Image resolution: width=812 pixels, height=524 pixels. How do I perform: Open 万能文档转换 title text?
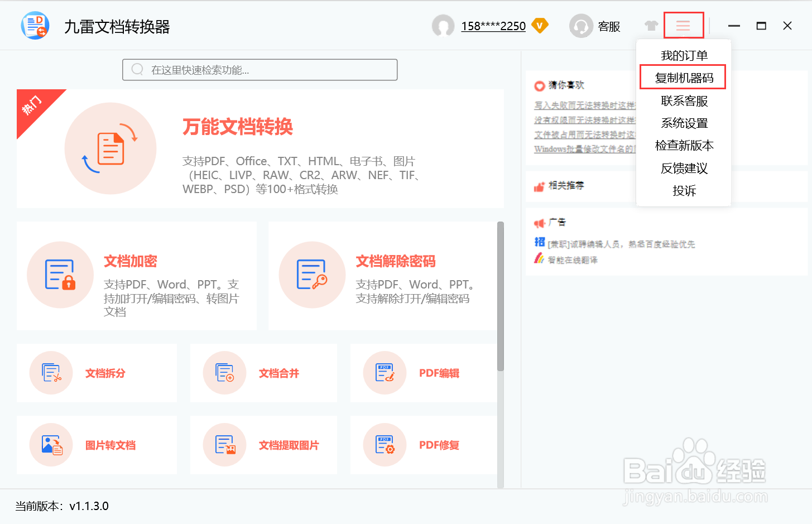click(238, 127)
